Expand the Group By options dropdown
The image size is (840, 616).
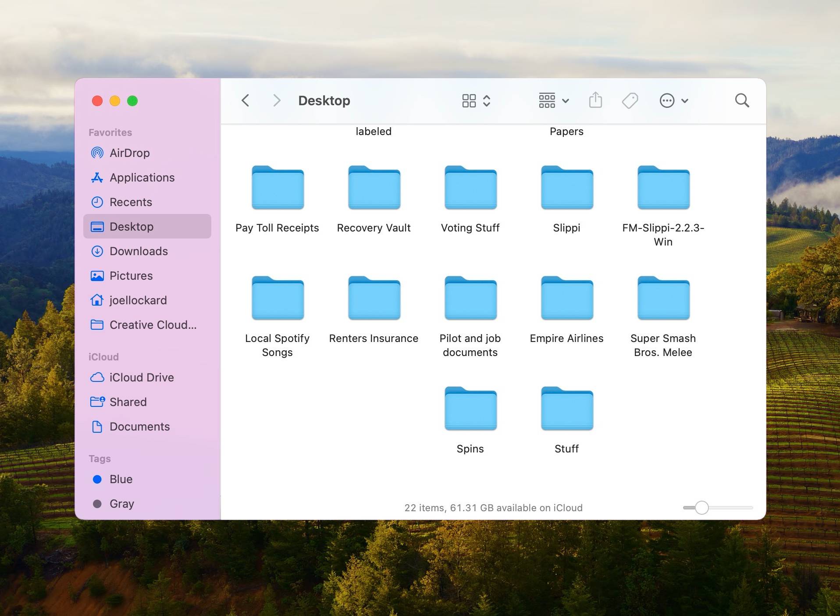coord(553,100)
